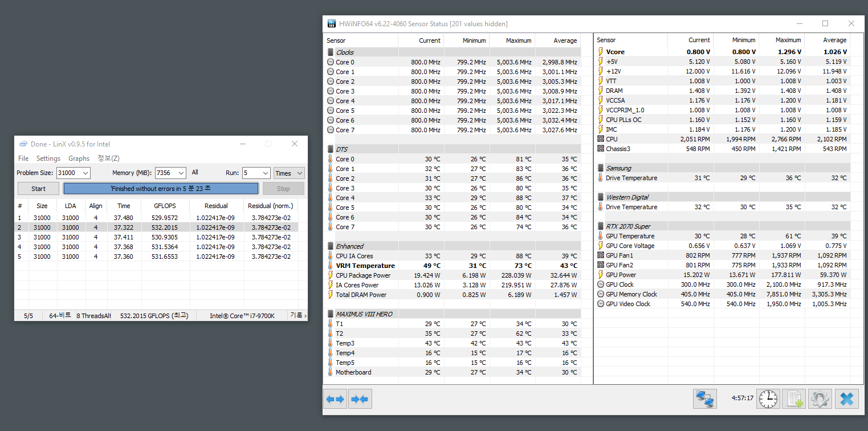Viewport: 868px width, 431px height.
Task: Open the Graphs menu in LinX
Action: 79,158
